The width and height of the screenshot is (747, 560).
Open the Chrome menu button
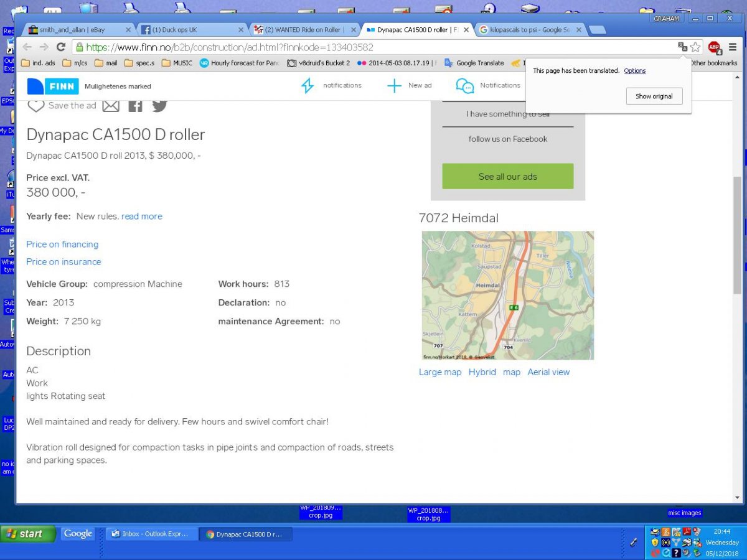[x=732, y=47]
